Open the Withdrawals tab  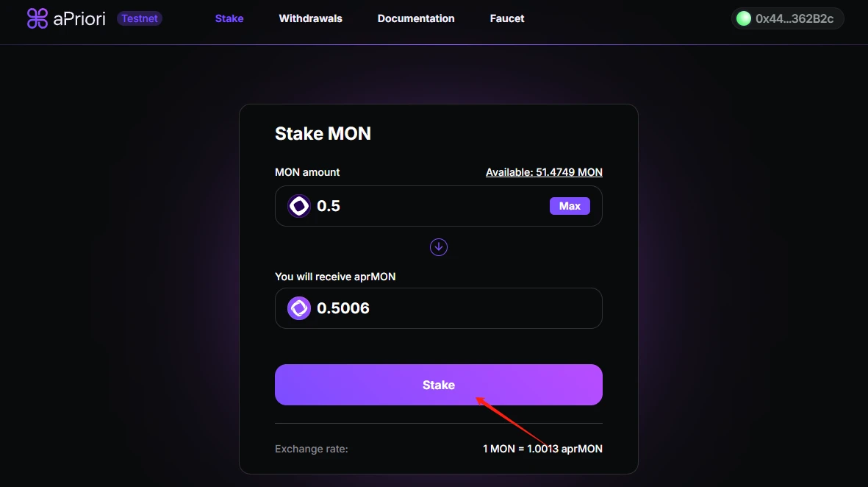pos(310,18)
